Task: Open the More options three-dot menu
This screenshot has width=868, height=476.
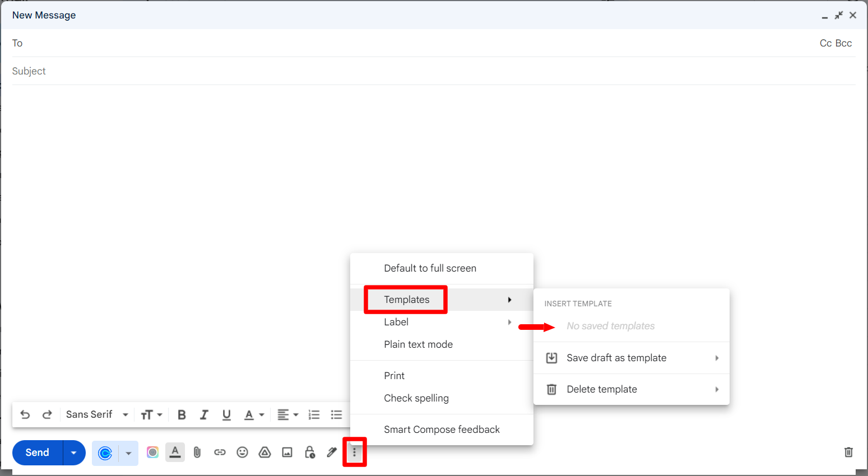Action: (x=354, y=452)
